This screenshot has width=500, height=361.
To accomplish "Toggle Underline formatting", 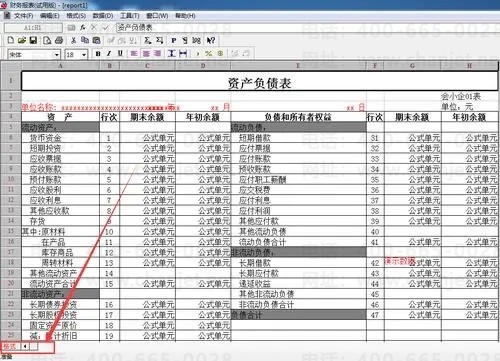I will click(120, 53).
